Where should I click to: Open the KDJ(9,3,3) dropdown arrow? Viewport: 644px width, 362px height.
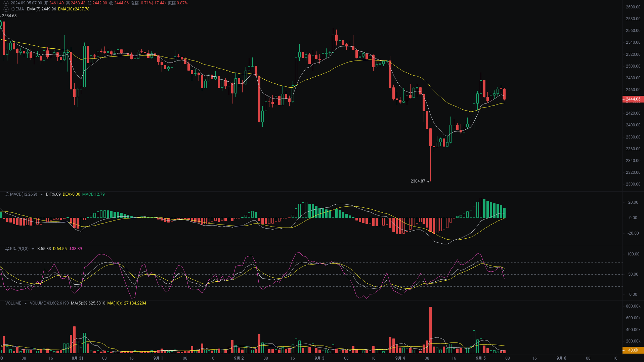tap(33, 249)
